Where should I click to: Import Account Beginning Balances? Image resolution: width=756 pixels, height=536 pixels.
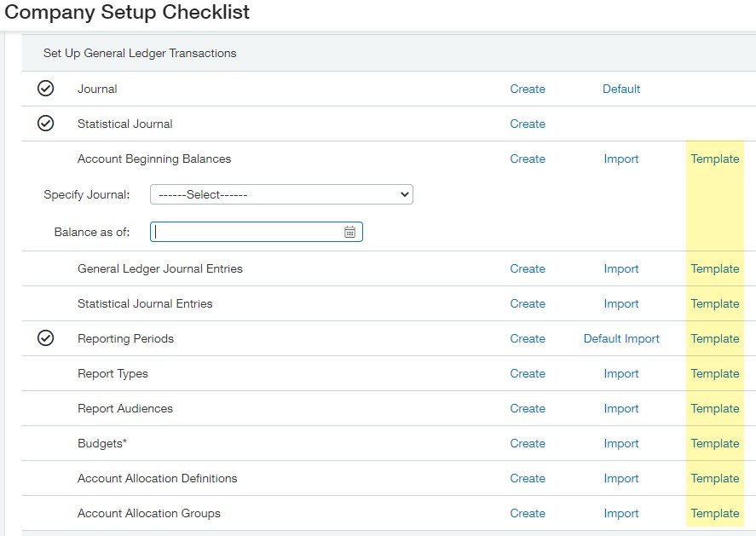621,158
